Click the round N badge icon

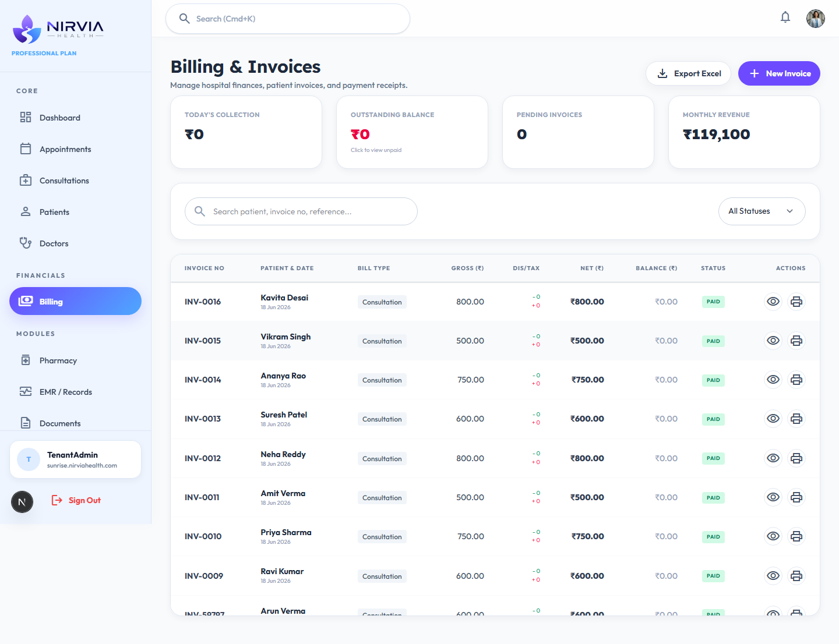point(22,502)
